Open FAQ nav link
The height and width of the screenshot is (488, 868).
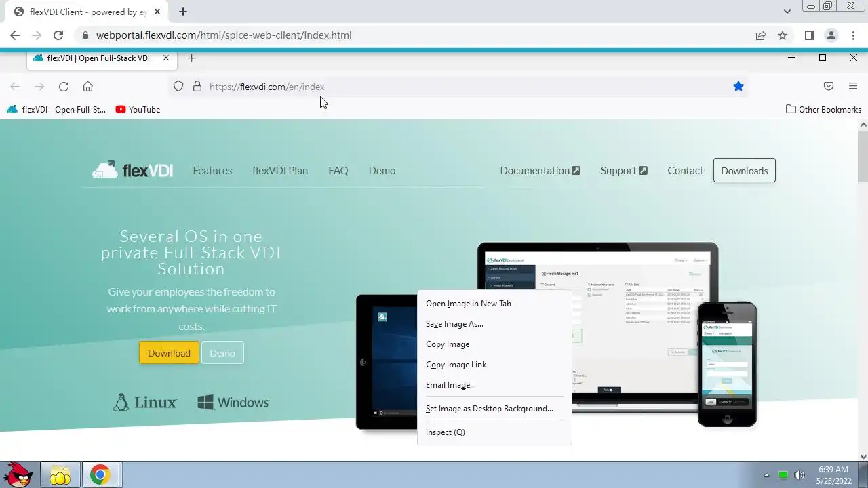pos(338,171)
